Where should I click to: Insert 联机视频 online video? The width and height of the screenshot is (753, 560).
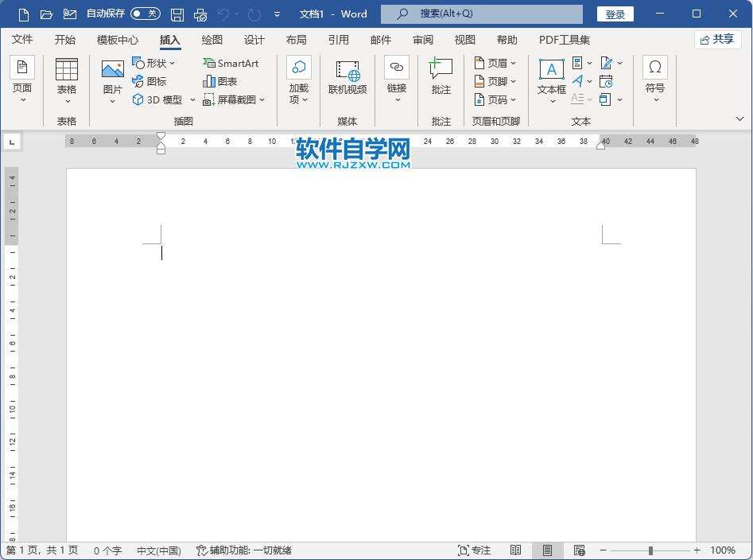tap(347, 78)
